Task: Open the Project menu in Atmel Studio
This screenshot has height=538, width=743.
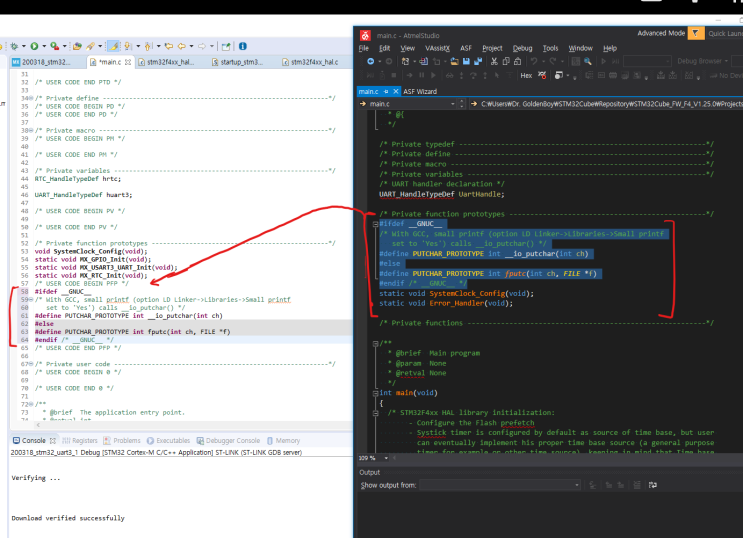Action: pos(492,48)
